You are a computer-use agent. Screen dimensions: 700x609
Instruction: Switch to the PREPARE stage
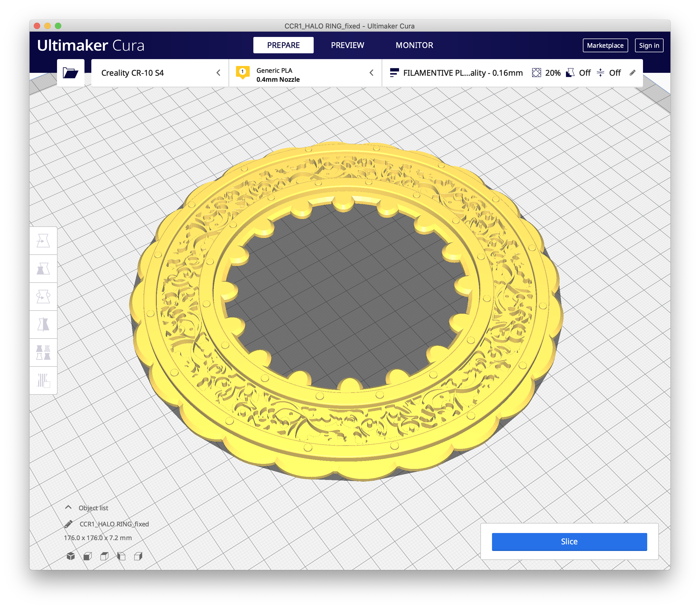[283, 45]
